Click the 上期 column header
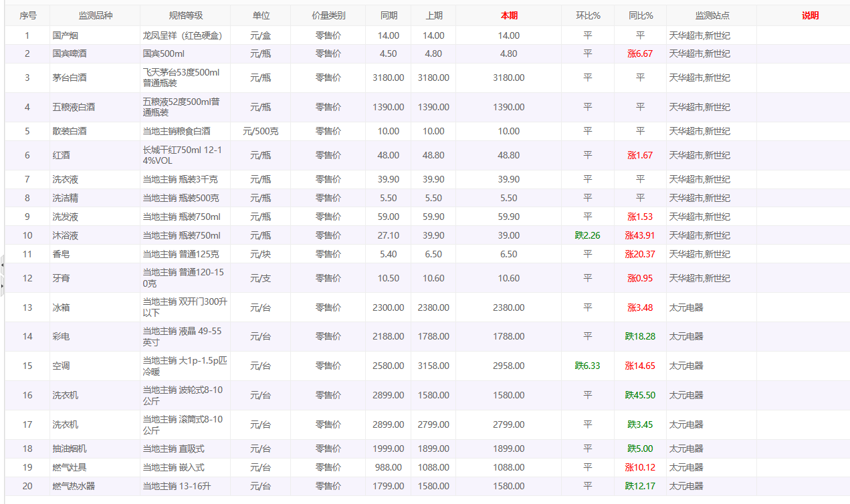Viewport: 850px width, 504px height. point(433,15)
